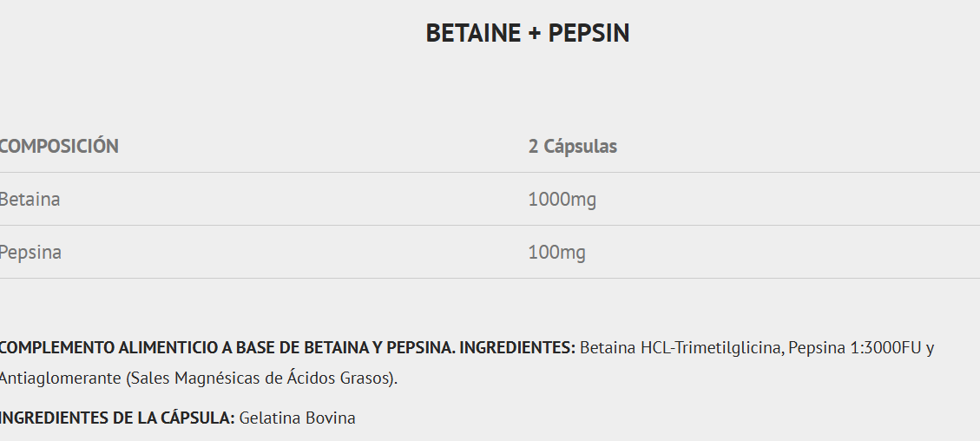Click the word BETAINE in the title

pos(473,33)
